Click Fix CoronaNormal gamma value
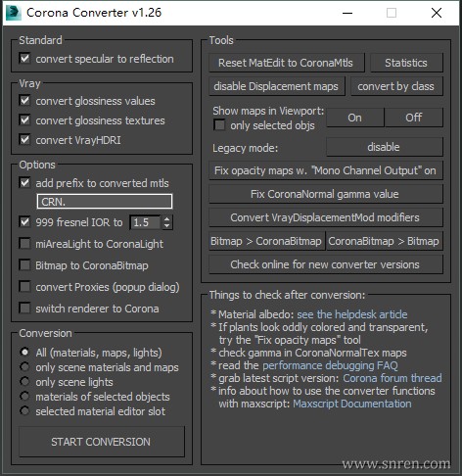This screenshot has height=476, width=462. click(325, 194)
